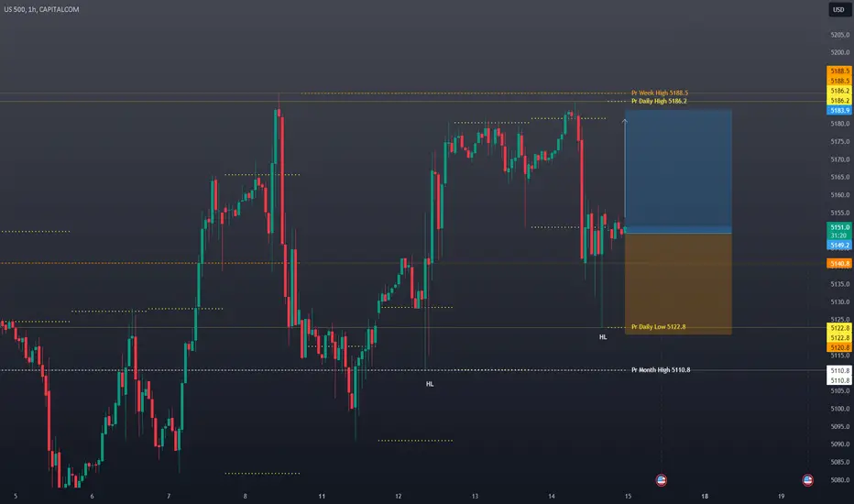Image resolution: width=854 pixels, height=504 pixels.
Task: Click the blue 5183.9 target price tag
Action: (x=839, y=111)
